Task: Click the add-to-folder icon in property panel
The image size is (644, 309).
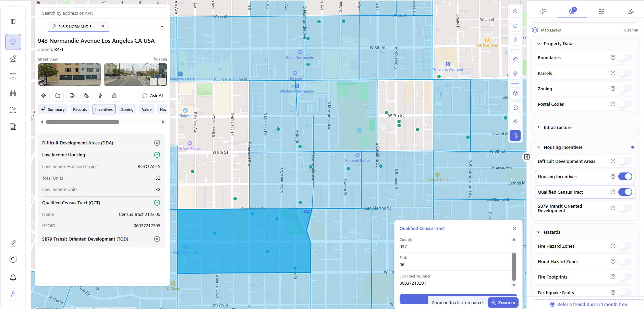Action: [x=58, y=96]
